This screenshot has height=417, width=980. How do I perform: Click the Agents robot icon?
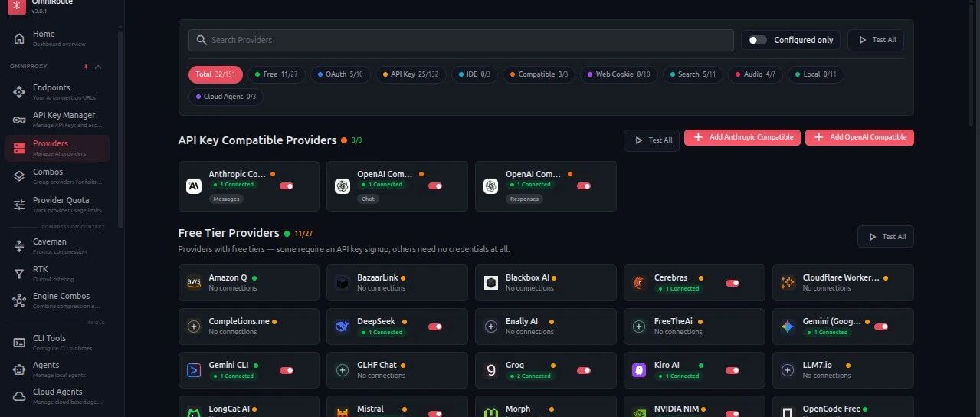[20, 369]
